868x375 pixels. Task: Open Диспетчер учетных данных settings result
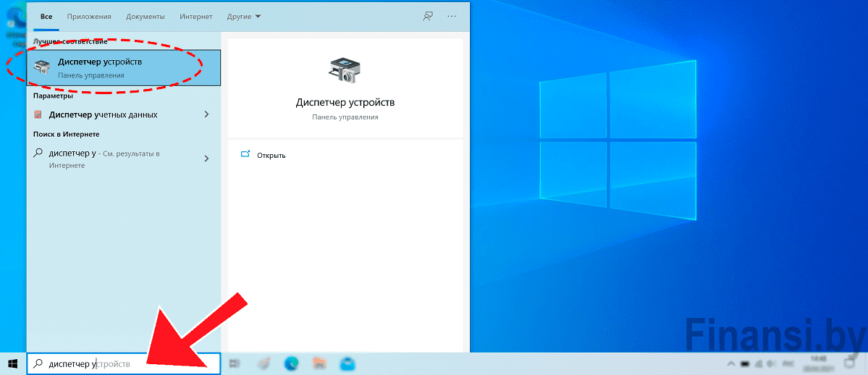click(x=103, y=114)
